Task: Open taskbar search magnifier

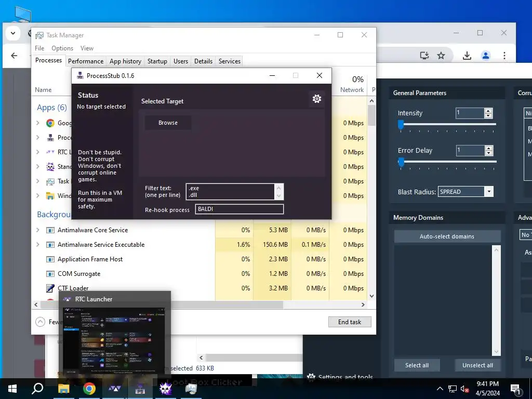Action: point(37,389)
